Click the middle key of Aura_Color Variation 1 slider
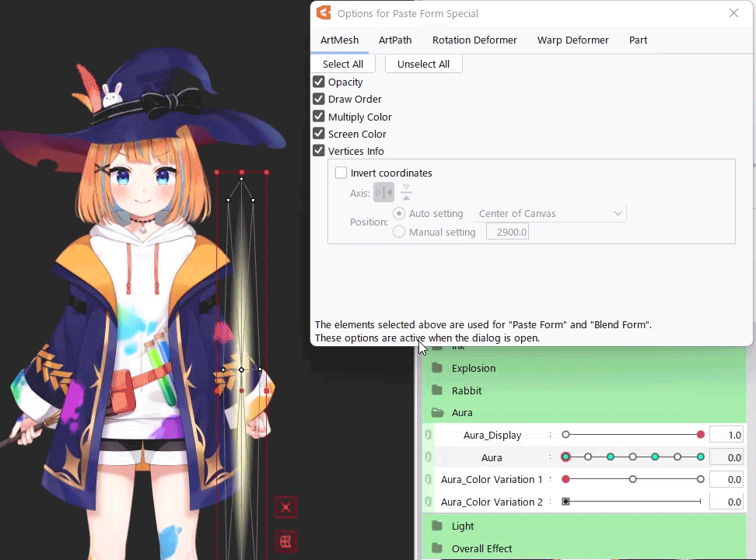The width and height of the screenshot is (756, 560). point(633,479)
